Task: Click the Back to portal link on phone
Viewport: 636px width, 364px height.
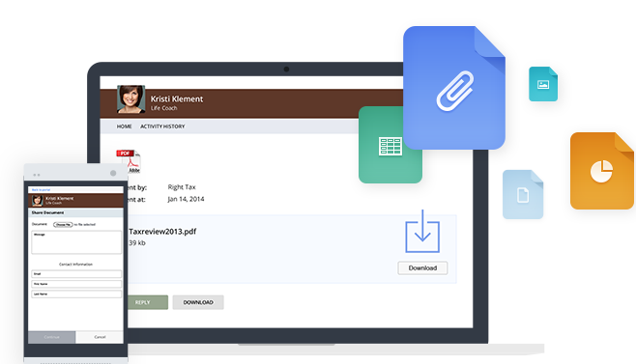Action: [41, 189]
